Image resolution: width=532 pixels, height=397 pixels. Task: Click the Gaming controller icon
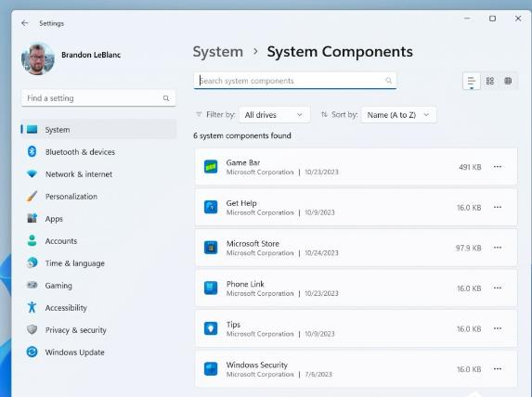32,285
